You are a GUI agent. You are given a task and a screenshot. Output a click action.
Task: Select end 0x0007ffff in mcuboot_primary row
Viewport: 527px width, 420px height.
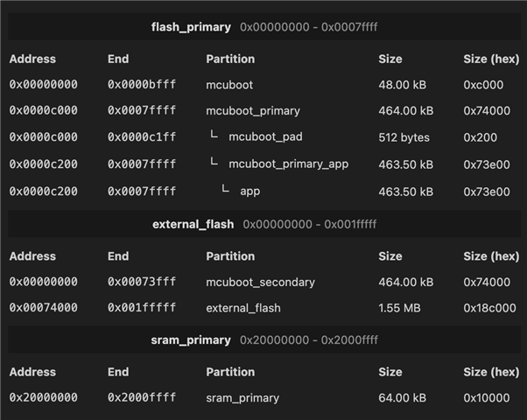(x=142, y=110)
